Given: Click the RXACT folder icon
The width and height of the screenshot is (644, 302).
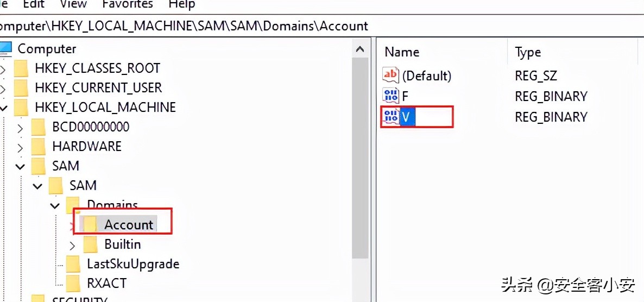Looking at the screenshot, I should (x=73, y=284).
